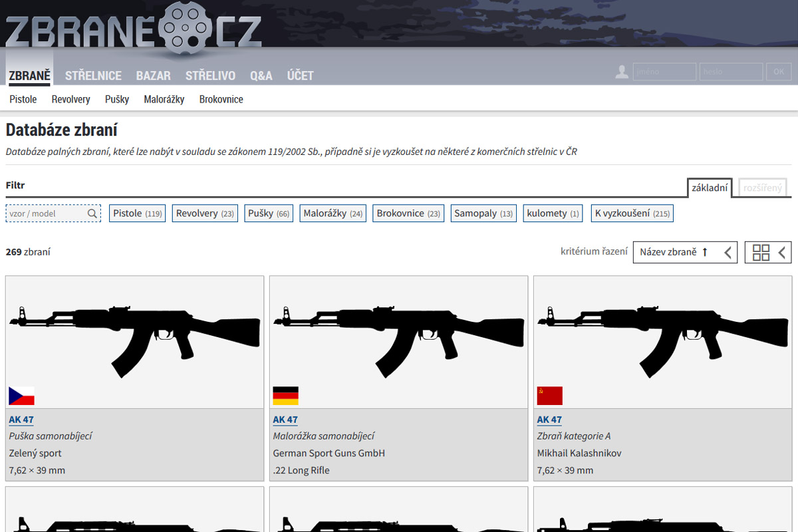Select the Brokovnice submenu link

tap(221, 99)
